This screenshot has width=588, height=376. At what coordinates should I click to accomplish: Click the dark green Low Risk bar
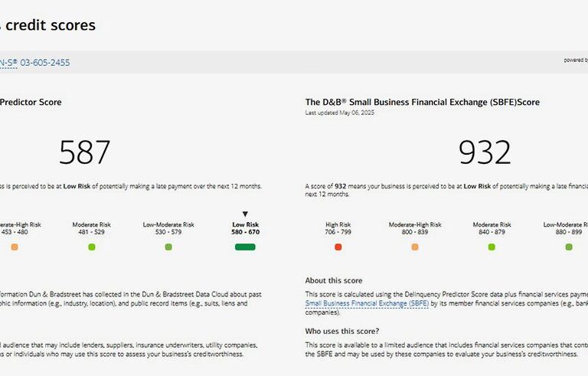pyautogui.click(x=245, y=247)
